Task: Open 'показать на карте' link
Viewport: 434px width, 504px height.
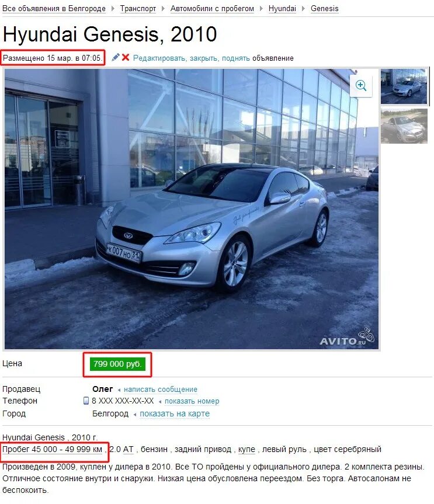Action: (175, 413)
